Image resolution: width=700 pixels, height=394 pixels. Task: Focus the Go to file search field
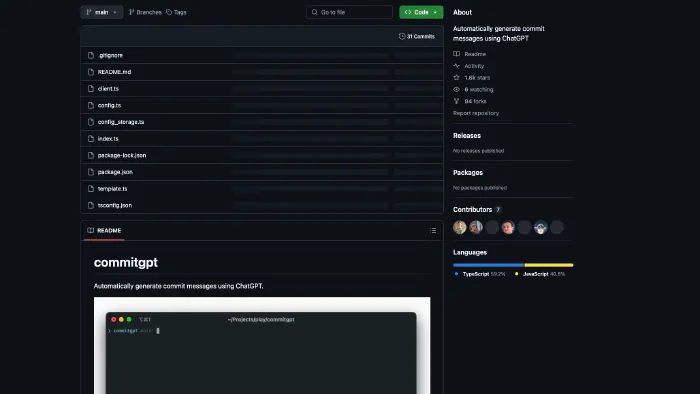click(349, 12)
